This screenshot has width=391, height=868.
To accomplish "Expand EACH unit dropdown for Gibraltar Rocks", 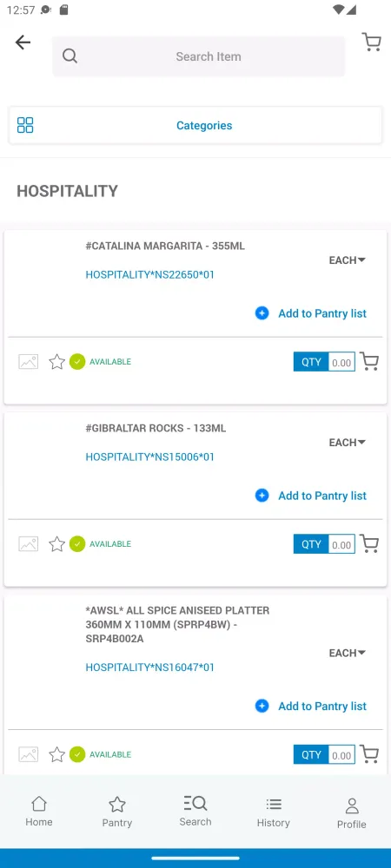I will 348,443.
